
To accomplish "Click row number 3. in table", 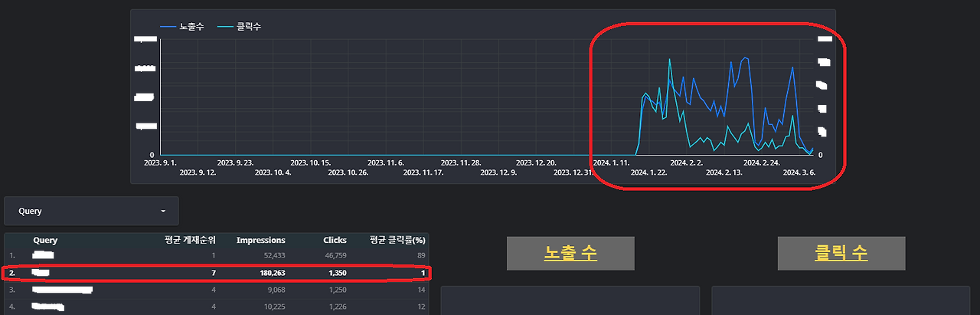I will click(x=12, y=290).
